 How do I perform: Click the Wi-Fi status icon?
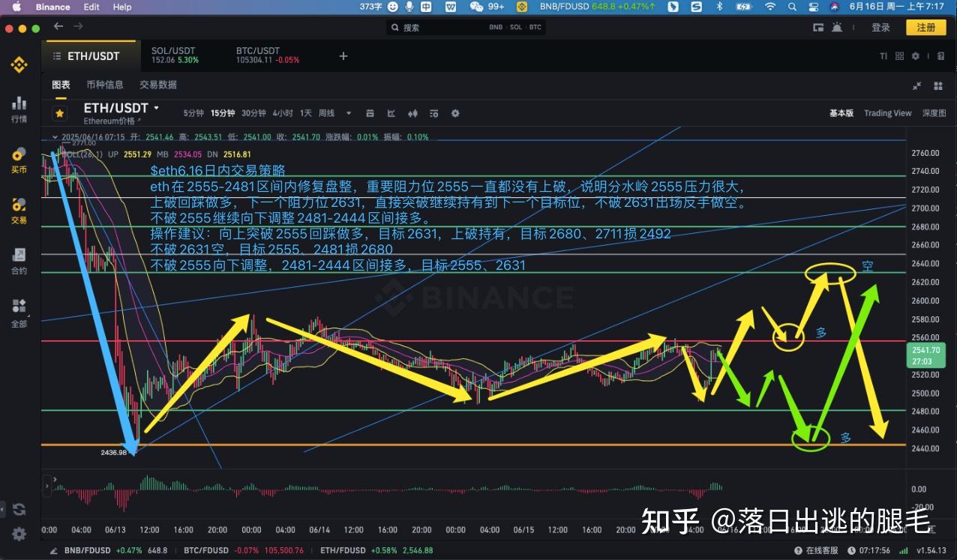[769, 7]
